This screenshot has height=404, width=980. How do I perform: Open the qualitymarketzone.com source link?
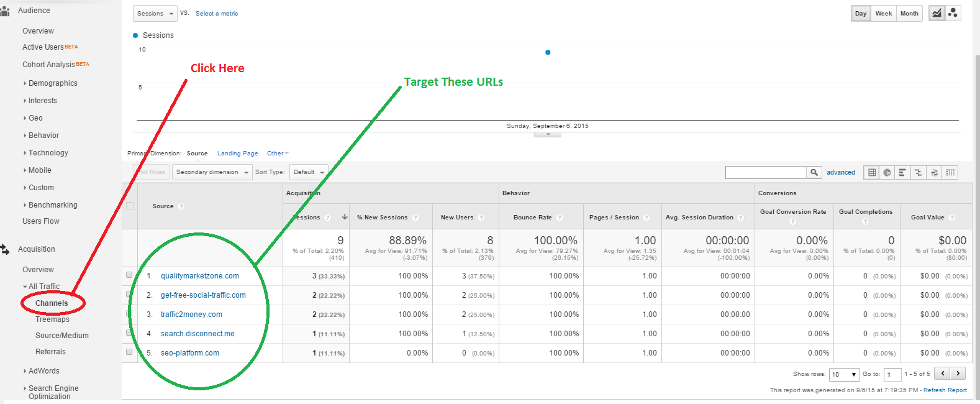(x=200, y=276)
